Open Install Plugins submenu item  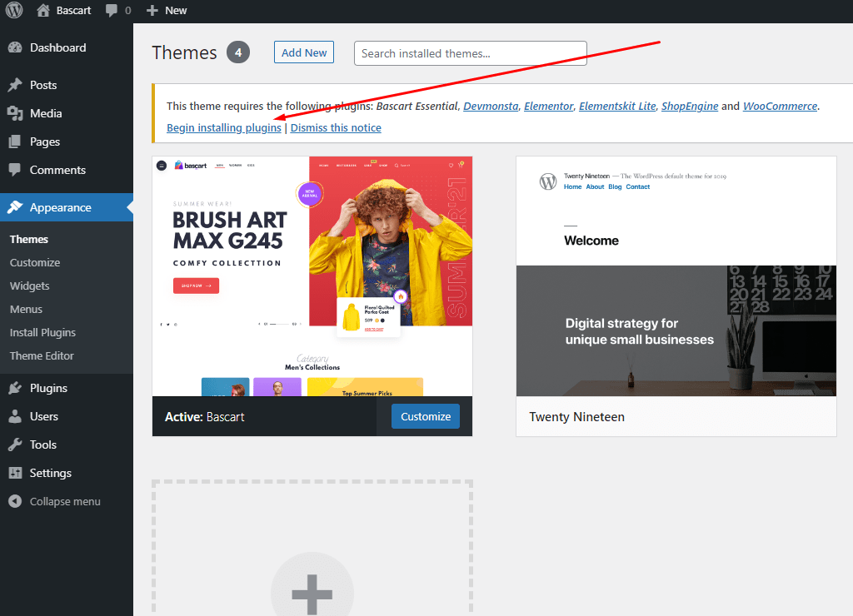click(42, 333)
